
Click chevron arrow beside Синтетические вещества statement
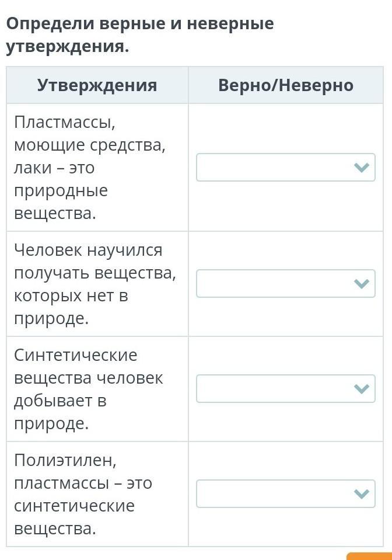tap(362, 389)
